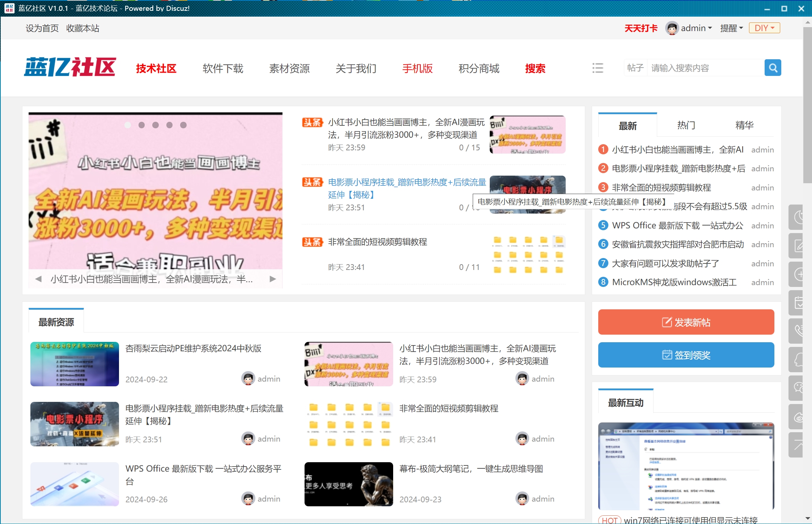Open 大家有问题可以发求助帖子了 post
812x524 pixels.
(665, 263)
